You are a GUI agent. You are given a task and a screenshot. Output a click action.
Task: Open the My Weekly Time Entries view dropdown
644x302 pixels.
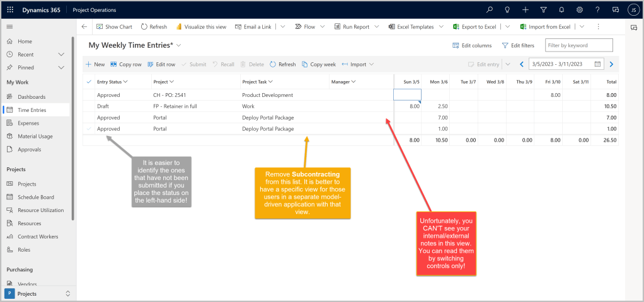pyautogui.click(x=179, y=45)
